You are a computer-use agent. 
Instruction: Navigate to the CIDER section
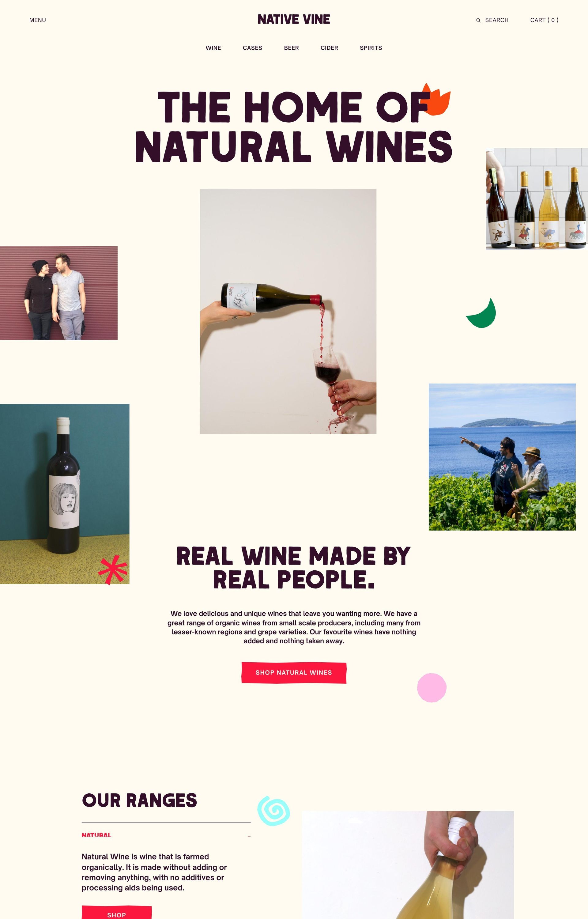[329, 48]
